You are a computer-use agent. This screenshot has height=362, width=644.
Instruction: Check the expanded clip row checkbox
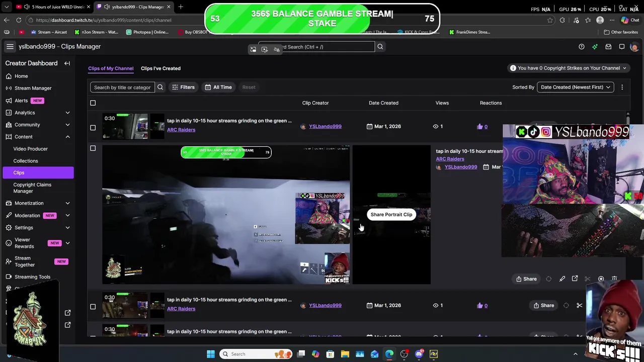pos(93,148)
